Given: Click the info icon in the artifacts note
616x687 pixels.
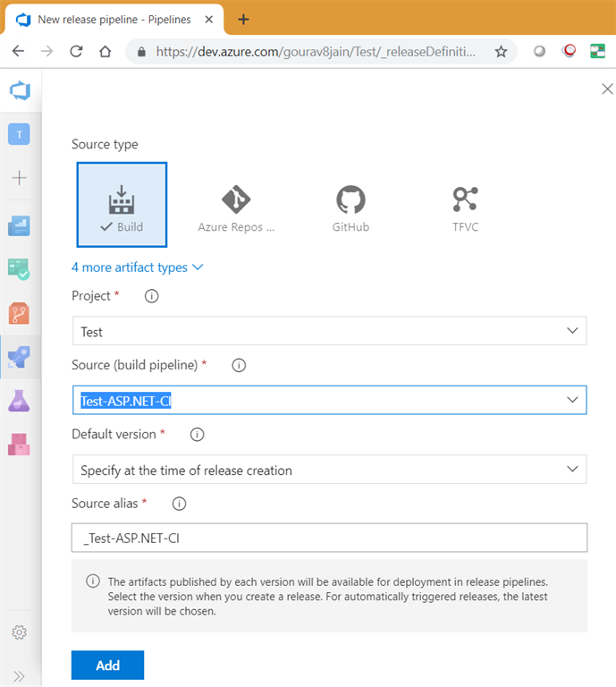Looking at the screenshot, I should (x=93, y=581).
